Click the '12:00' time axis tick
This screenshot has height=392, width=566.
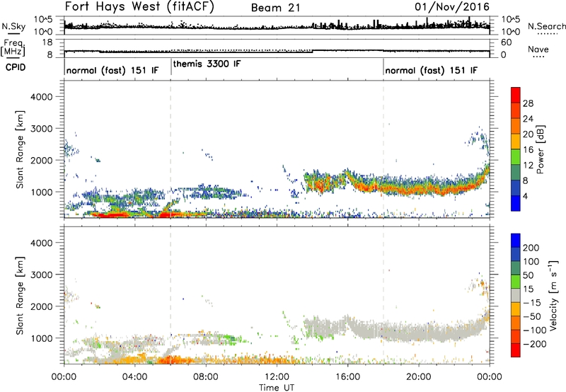tap(277, 377)
